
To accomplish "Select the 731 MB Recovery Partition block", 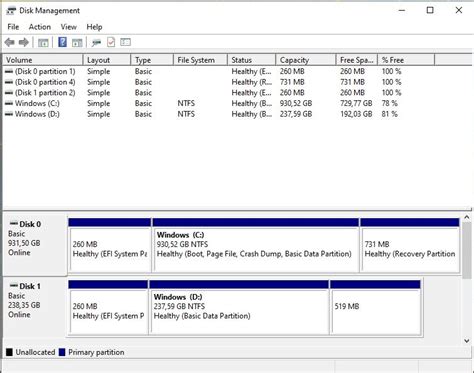I will coord(410,245).
